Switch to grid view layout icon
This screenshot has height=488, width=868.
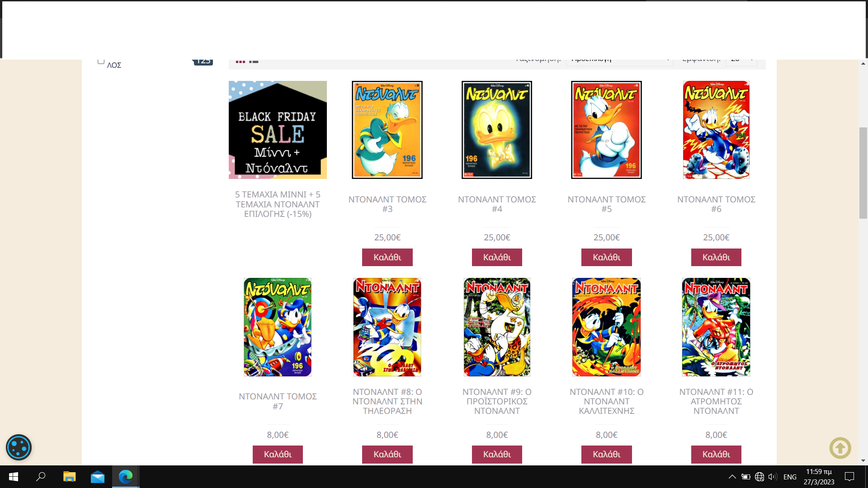pyautogui.click(x=241, y=61)
